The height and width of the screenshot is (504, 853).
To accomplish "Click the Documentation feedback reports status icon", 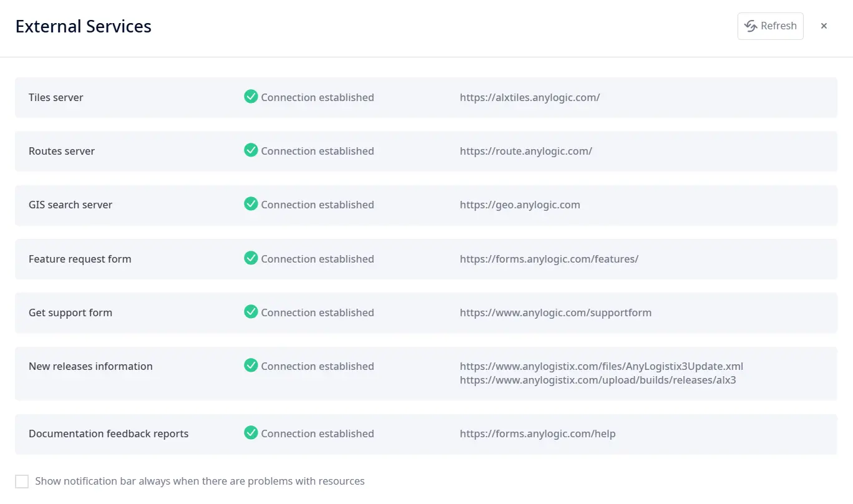I will tap(251, 433).
